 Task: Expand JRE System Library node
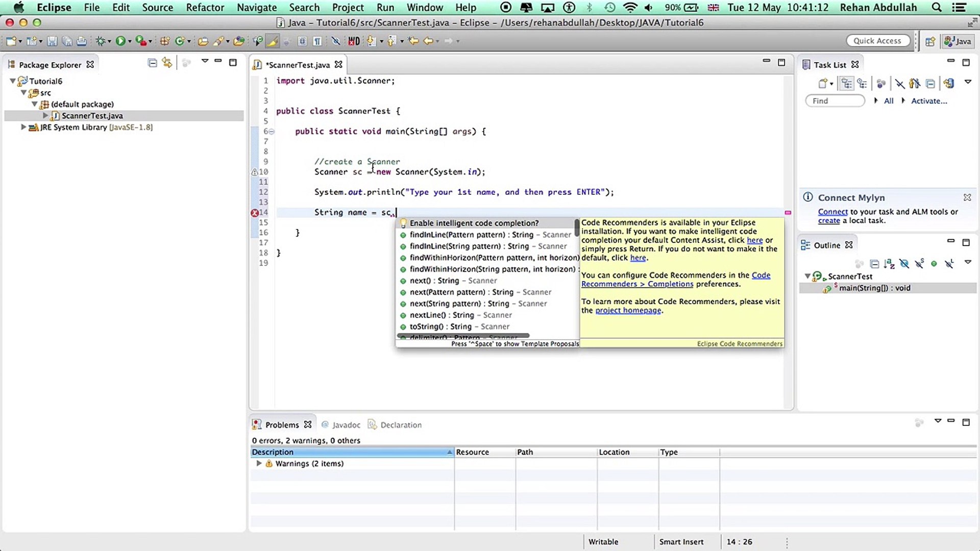pos(23,127)
